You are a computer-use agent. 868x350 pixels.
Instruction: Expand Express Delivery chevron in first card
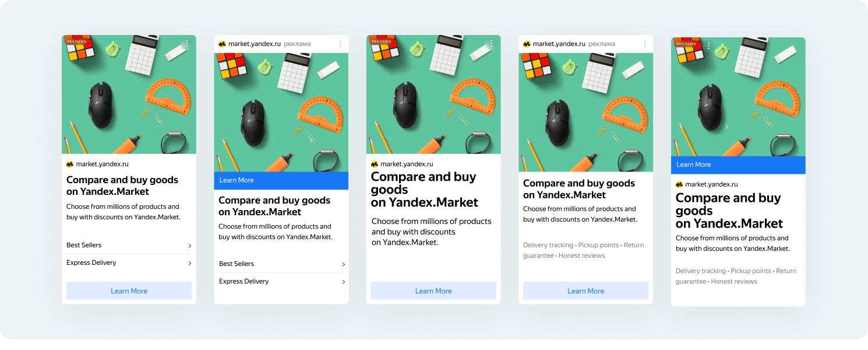(x=190, y=263)
